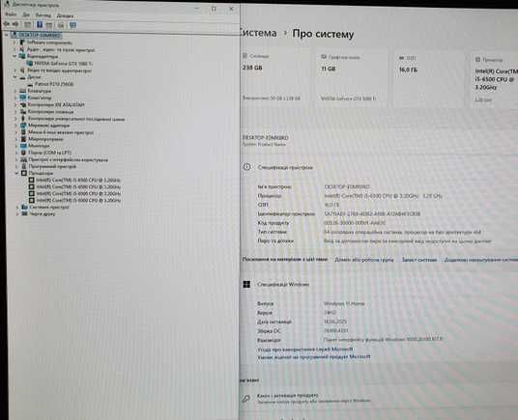Image resolution: width=518 pixels, height=420 pixels.
Task: Click the Процесори category chip icon
Action: click(x=24, y=173)
